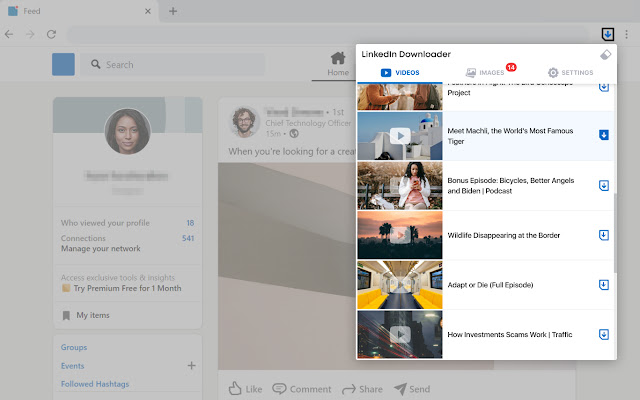Open Followed Hashtags
Image resolution: width=640 pixels, height=400 pixels.
95,384
